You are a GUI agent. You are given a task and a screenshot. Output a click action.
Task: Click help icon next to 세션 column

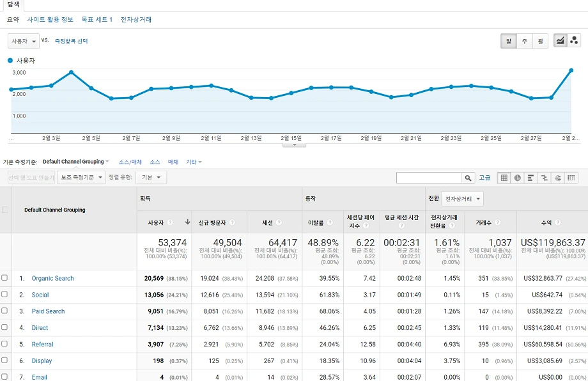(279, 222)
